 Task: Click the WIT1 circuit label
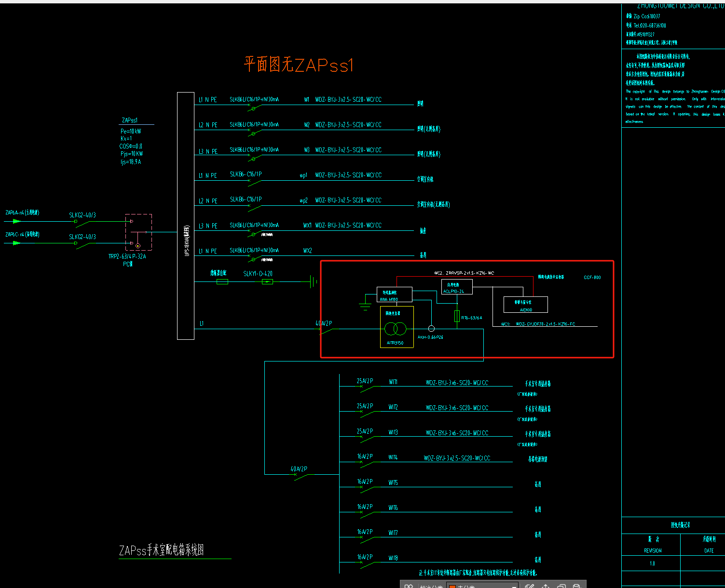pyautogui.click(x=393, y=382)
